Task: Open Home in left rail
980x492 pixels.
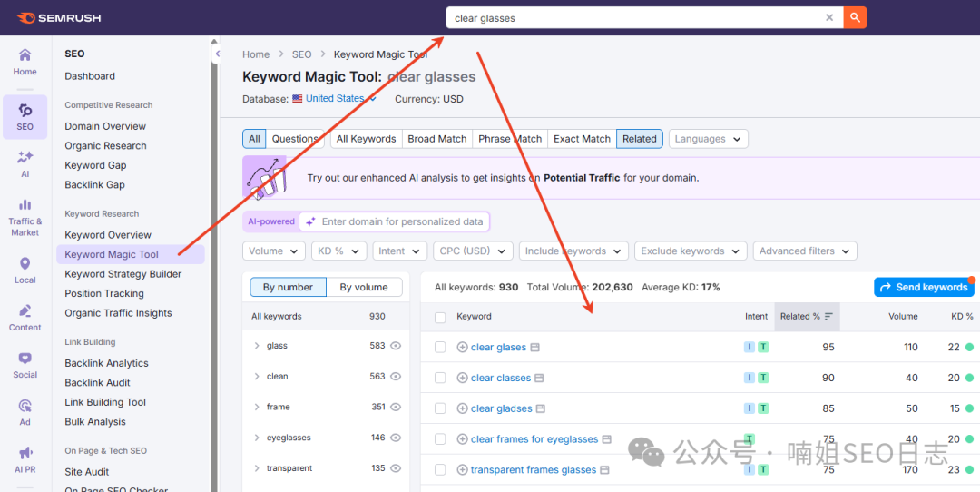Action: 25,62
